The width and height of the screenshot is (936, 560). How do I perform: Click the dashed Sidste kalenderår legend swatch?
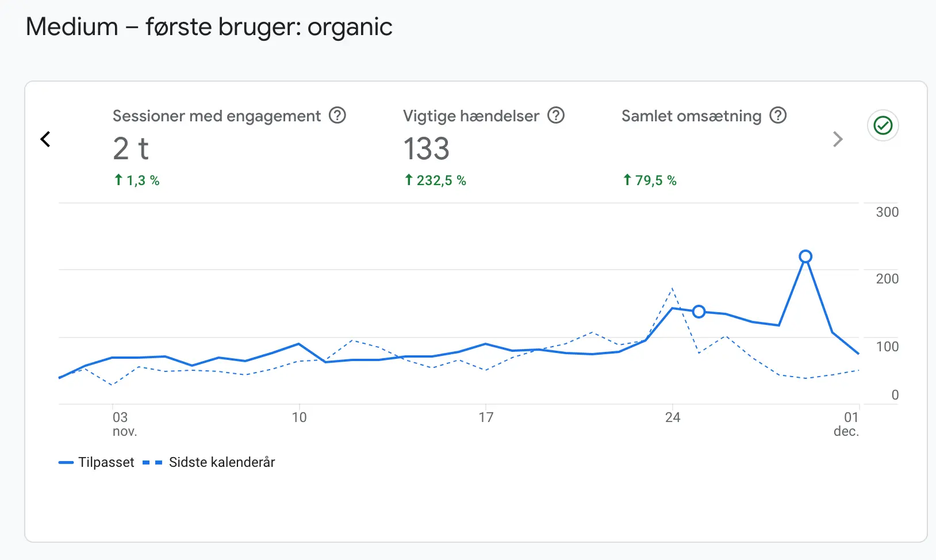tap(152, 462)
